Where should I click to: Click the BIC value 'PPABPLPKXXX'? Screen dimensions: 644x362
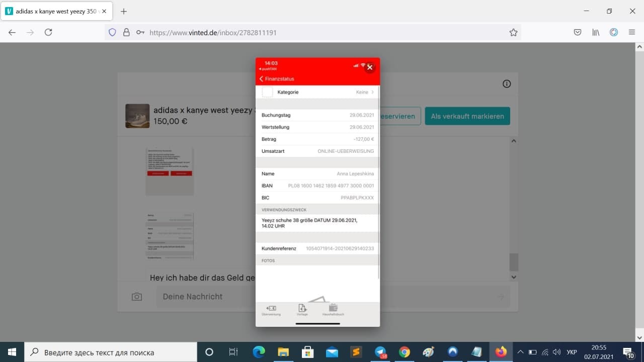[x=357, y=198]
